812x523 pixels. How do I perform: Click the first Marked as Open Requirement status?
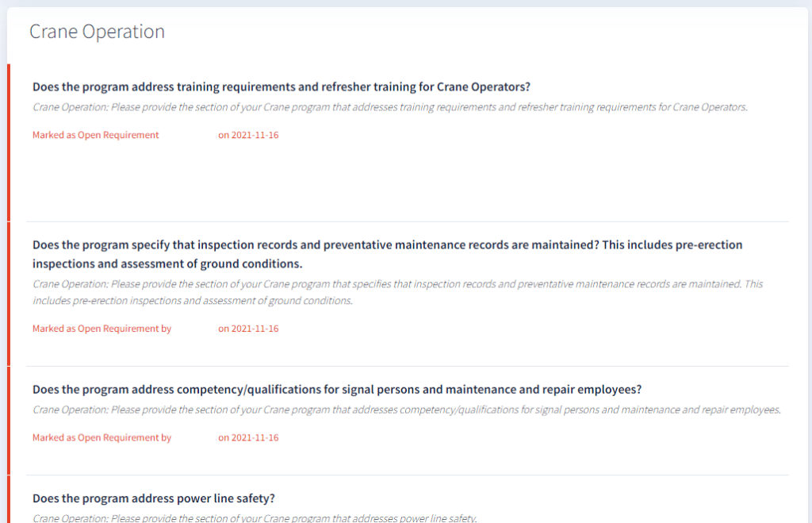[96, 135]
